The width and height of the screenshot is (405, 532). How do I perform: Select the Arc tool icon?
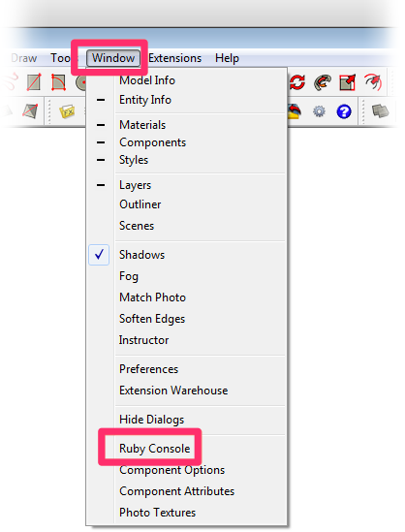(x=59, y=82)
